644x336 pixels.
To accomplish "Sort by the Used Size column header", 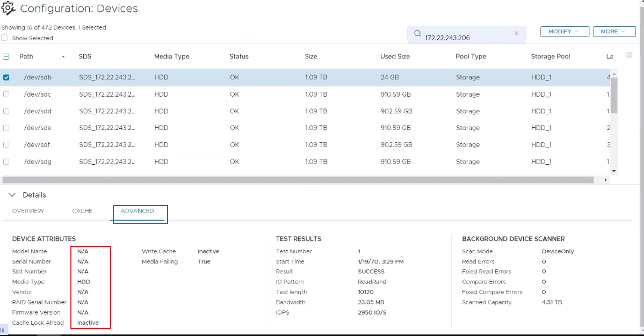I will pyautogui.click(x=395, y=56).
